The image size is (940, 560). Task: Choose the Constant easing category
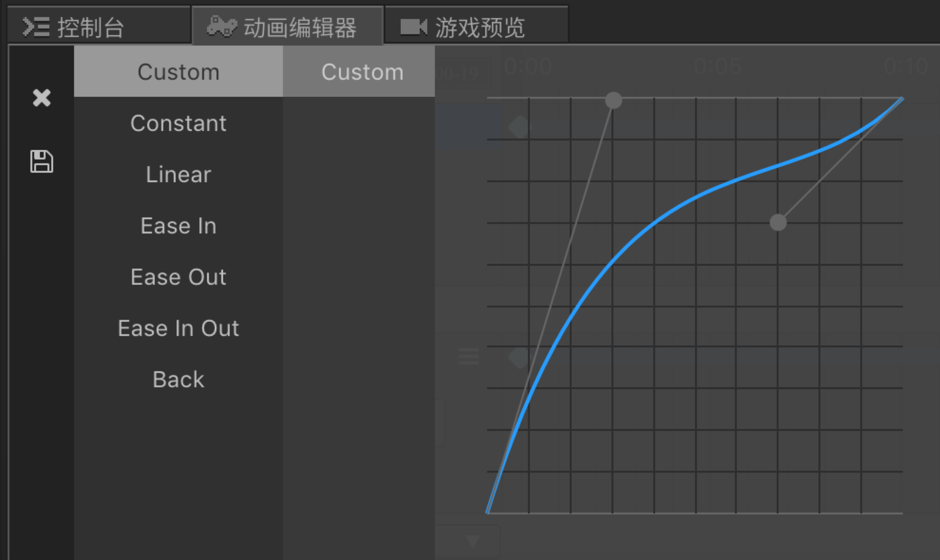(x=179, y=123)
